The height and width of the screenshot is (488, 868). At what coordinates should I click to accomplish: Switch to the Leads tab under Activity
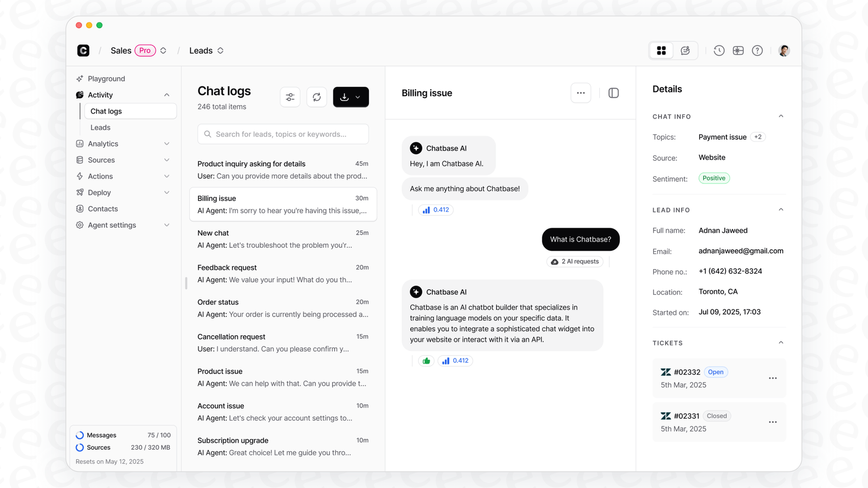(100, 127)
